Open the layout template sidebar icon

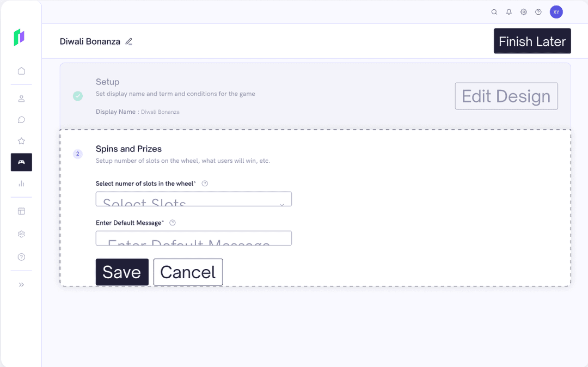pyautogui.click(x=21, y=211)
